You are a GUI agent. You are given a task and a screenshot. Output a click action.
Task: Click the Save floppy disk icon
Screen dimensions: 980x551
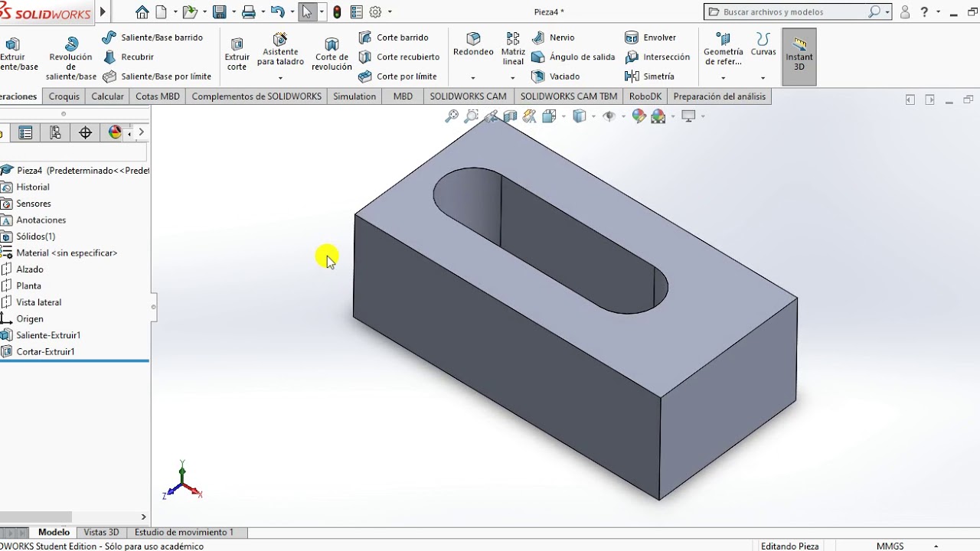pos(220,12)
